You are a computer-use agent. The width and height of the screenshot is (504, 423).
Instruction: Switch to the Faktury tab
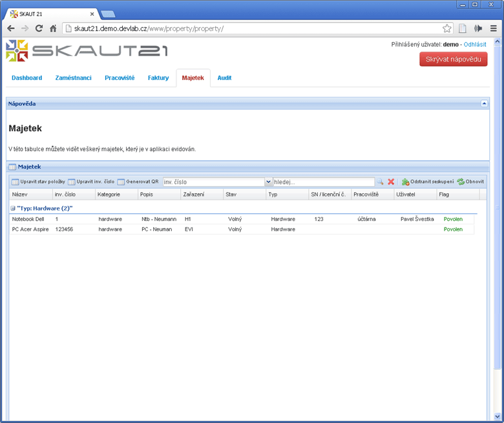tap(158, 78)
